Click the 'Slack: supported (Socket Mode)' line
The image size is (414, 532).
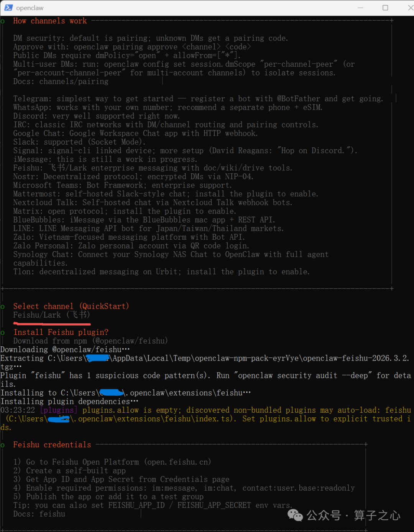[79, 142]
